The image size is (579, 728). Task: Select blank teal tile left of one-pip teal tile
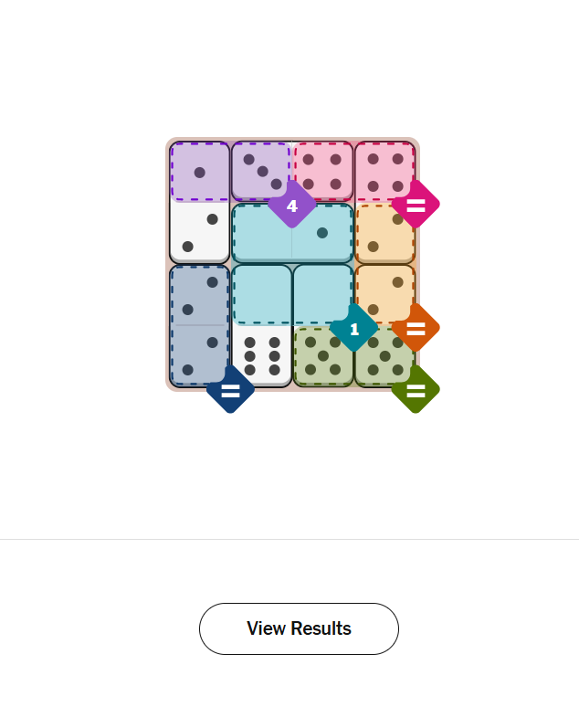click(x=262, y=233)
